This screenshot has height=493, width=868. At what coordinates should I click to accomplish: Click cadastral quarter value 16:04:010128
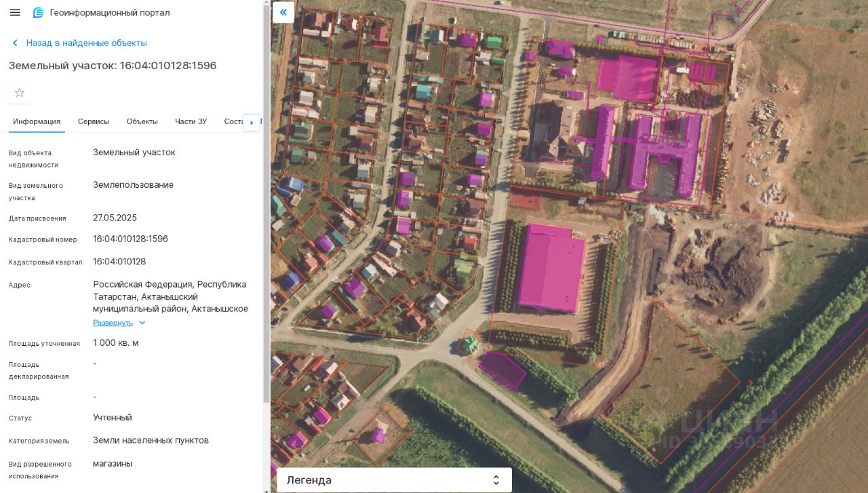tap(119, 262)
